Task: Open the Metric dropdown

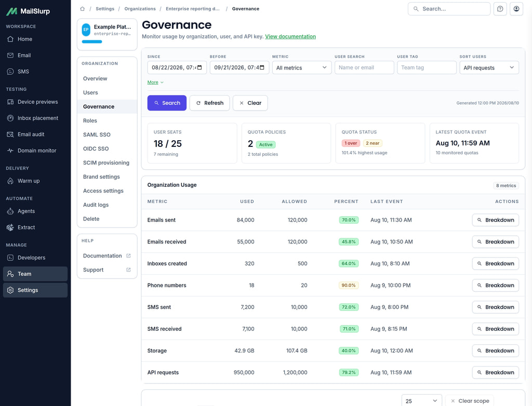Action: pyautogui.click(x=302, y=67)
